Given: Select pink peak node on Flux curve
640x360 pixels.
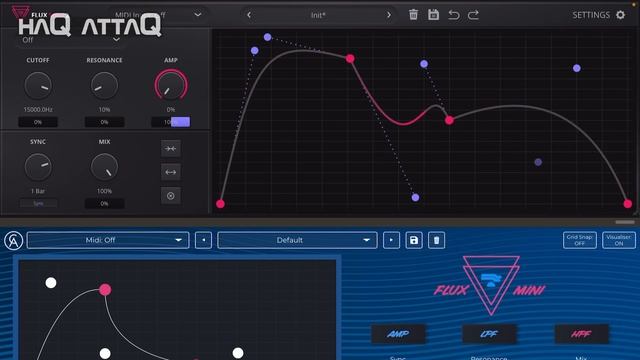Looking at the screenshot, I should 350,59.
